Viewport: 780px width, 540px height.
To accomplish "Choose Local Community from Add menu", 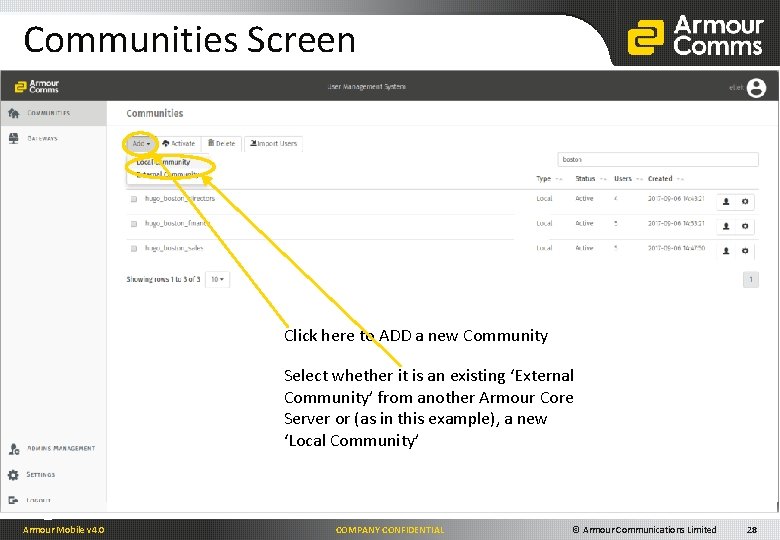I will 163,162.
